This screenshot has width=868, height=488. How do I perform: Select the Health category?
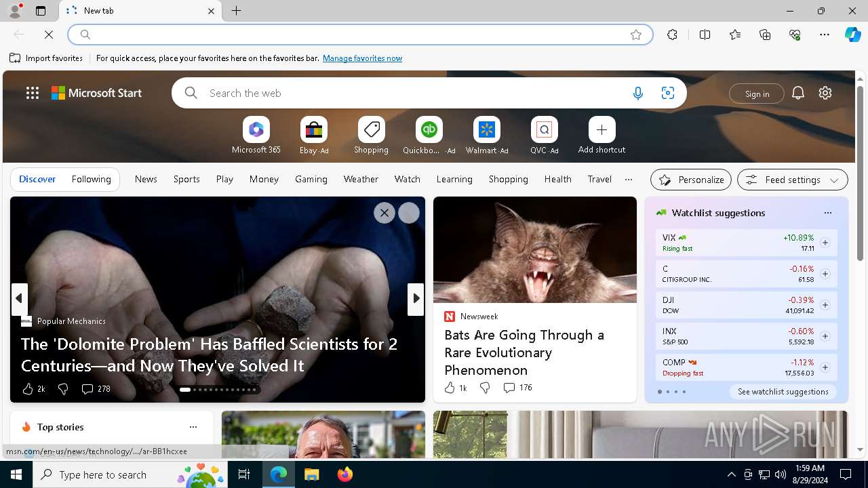[557, 179]
